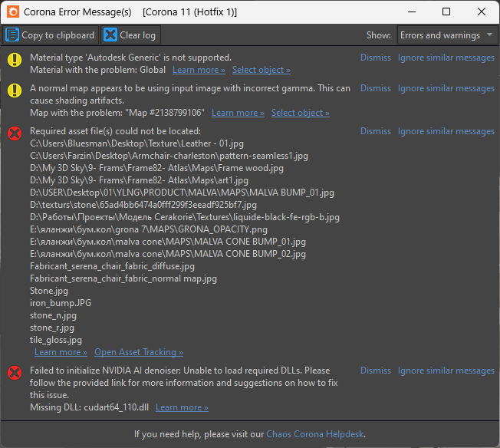Dismiss the normal map gamma warning

pyautogui.click(x=376, y=88)
